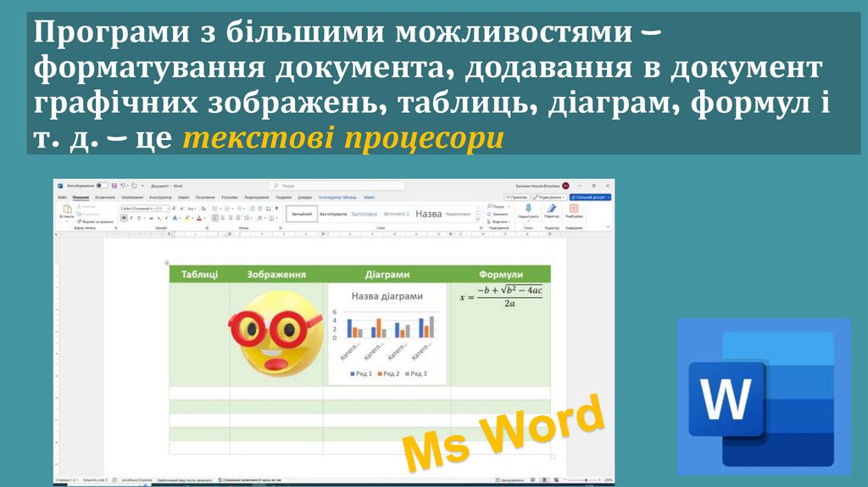Click the blue Спільний доступ share button
The image size is (868, 487).
pos(590,197)
